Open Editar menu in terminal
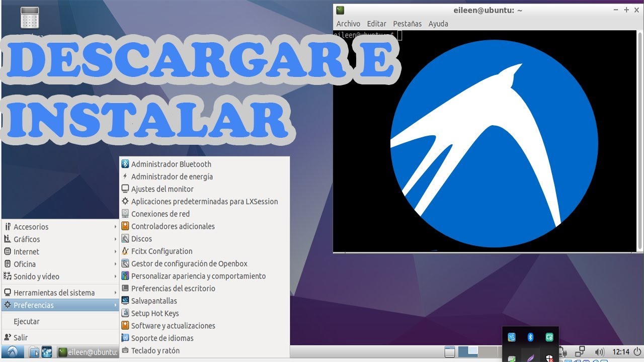 [x=376, y=24]
